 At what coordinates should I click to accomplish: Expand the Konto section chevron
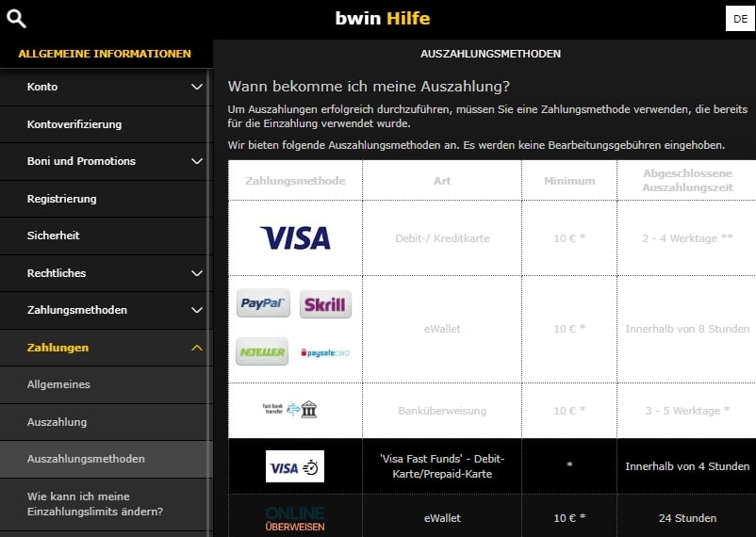[x=197, y=87]
